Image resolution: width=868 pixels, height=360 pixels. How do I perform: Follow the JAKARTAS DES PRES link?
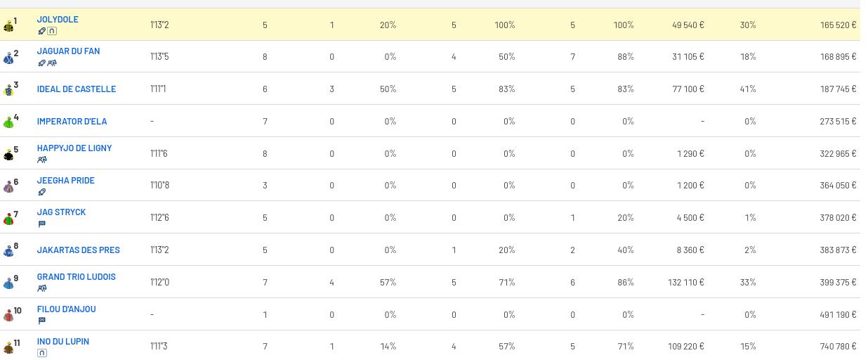[78, 250]
